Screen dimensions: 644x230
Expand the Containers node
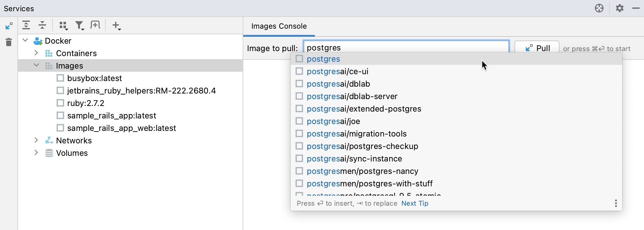[36, 53]
